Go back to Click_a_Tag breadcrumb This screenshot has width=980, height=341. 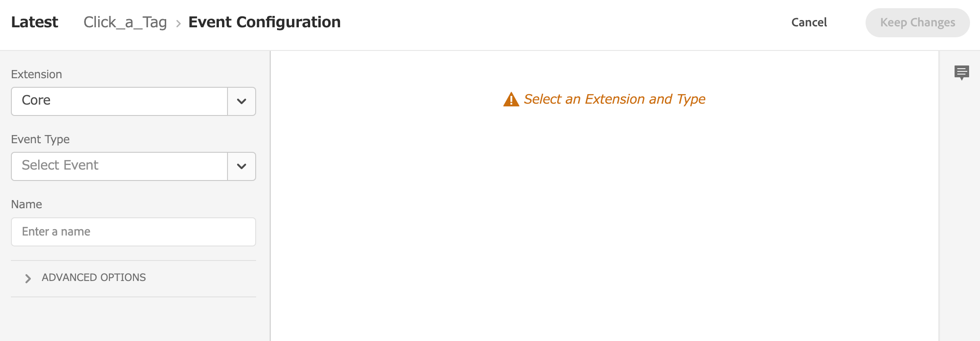click(x=125, y=22)
